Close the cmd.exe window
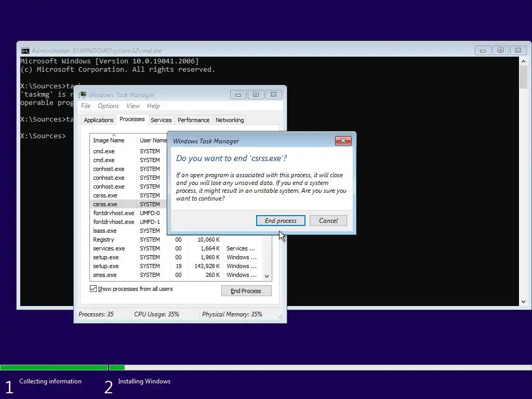 pyautogui.click(x=518, y=50)
